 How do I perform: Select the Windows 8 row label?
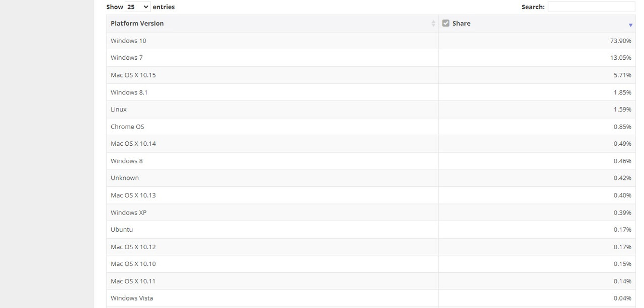(127, 161)
